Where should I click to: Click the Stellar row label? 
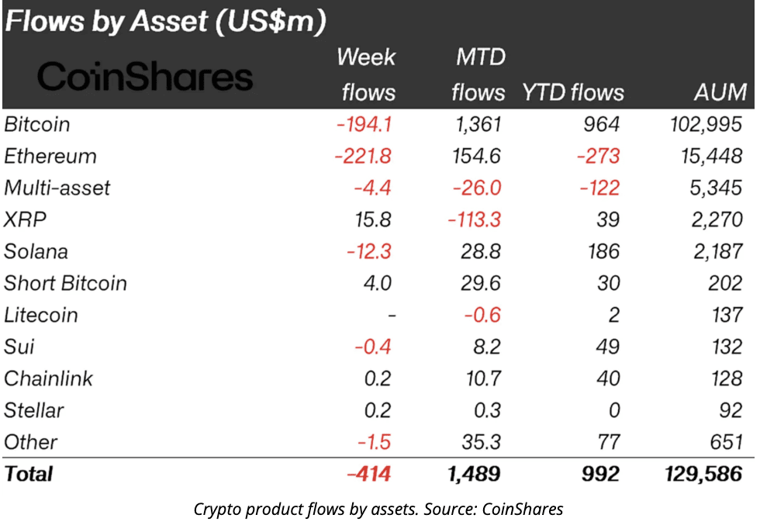[x=34, y=410]
